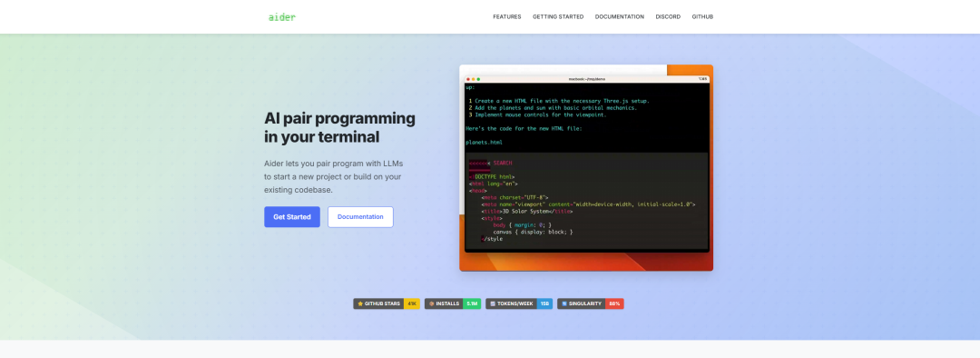The image size is (980, 358).
Task: Open the DISCORD nav link
Action: pos(668,17)
